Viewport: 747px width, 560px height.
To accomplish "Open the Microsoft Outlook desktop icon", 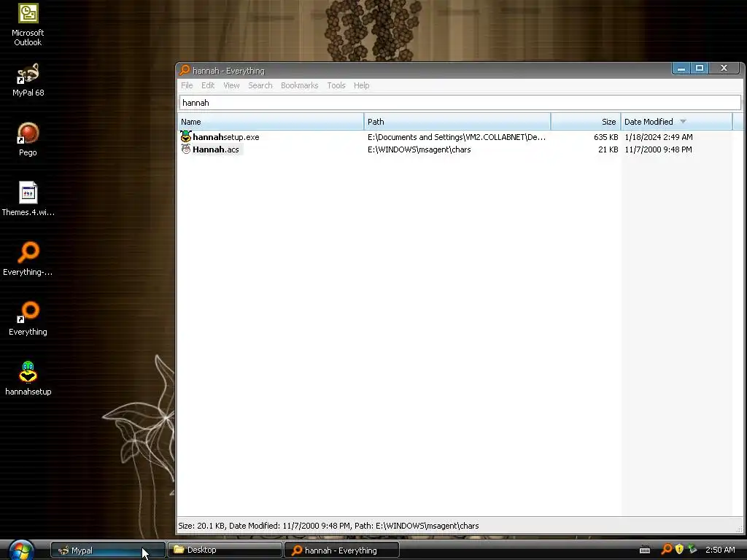I will pyautogui.click(x=28, y=25).
